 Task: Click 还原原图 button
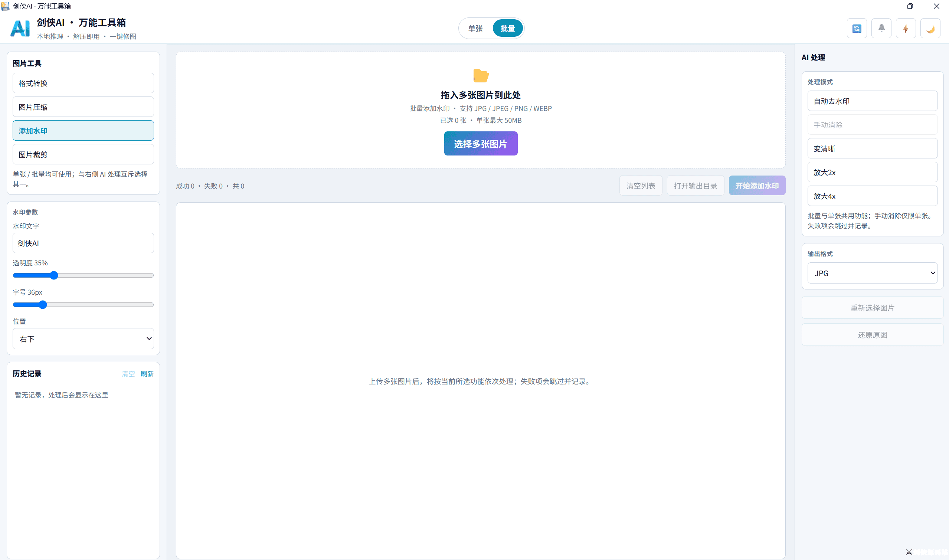coord(872,335)
